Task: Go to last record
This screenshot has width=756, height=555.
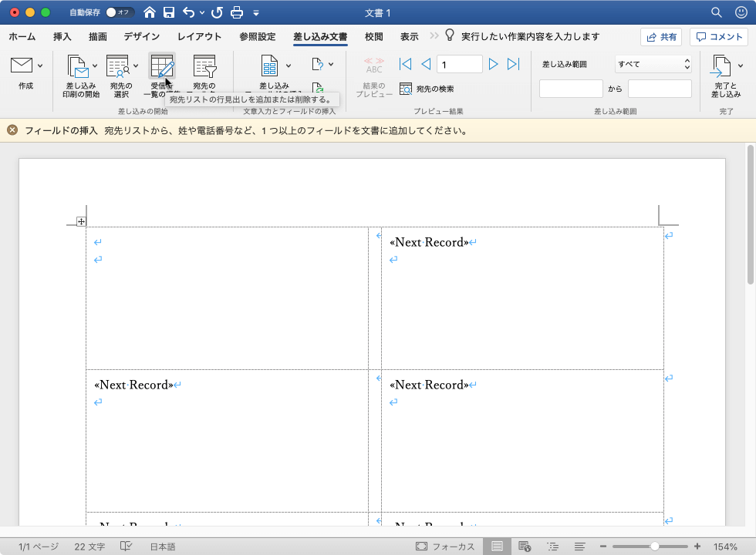Action: pyautogui.click(x=514, y=64)
